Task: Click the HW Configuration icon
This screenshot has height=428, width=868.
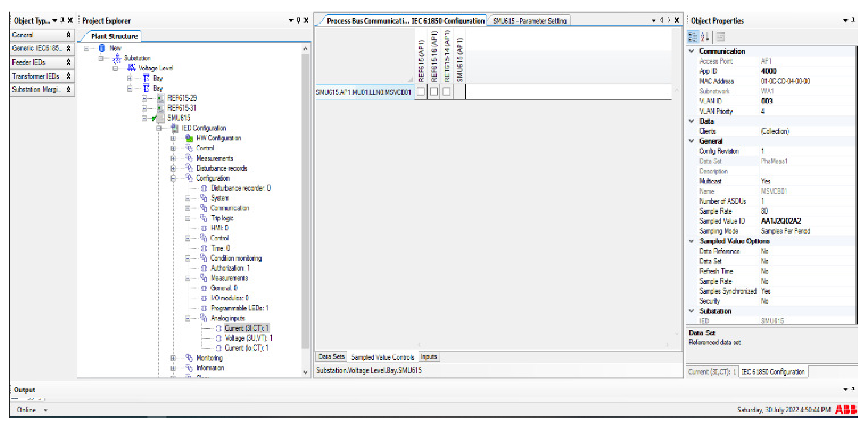Action: (x=189, y=138)
